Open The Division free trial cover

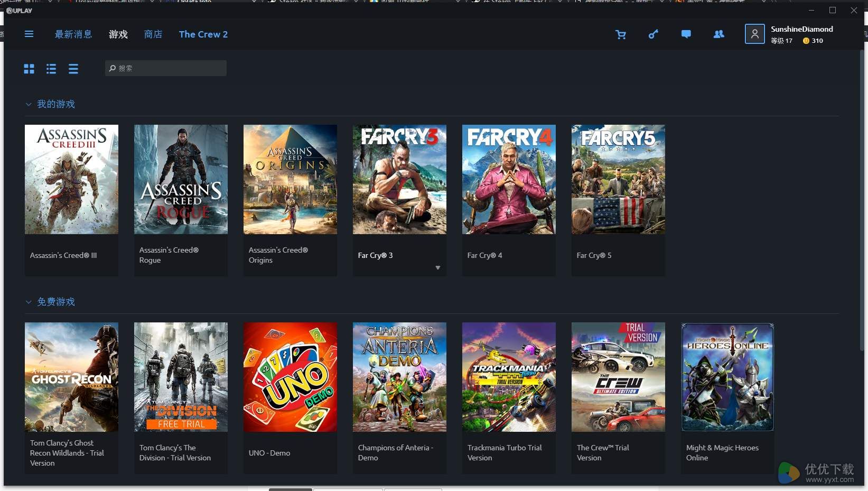181,377
